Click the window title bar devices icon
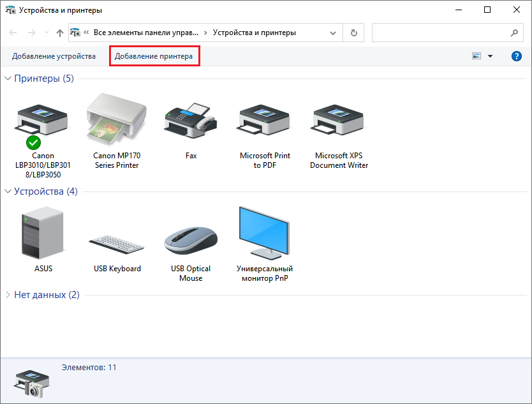Image resolution: width=532 pixels, height=404 pixels. pyautogui.click(x=10, y=10)
